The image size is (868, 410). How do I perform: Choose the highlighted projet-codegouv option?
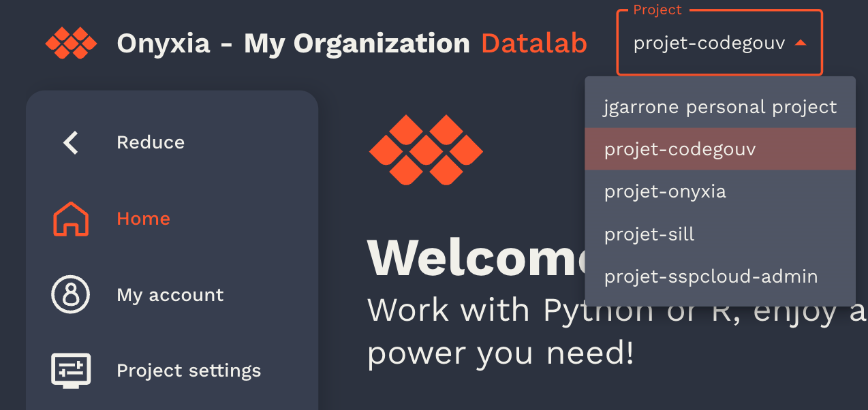pyautogui.click(x=679, y=149)
